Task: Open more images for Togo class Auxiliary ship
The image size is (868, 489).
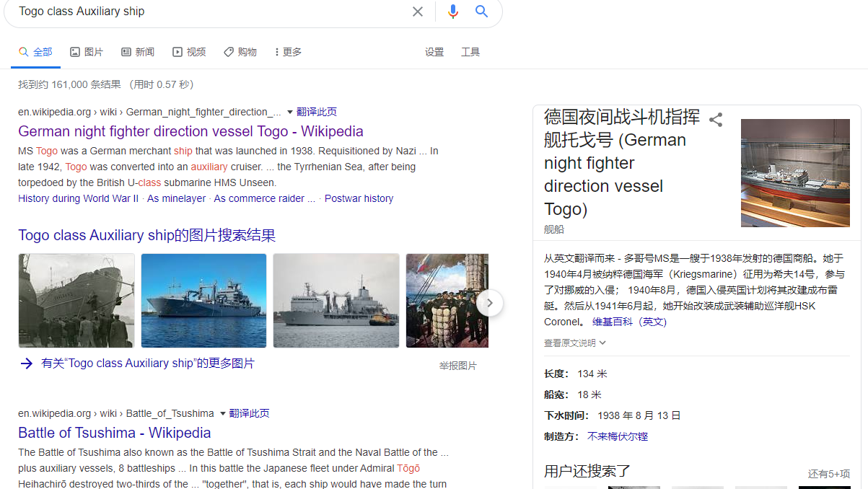Action: 148,364
